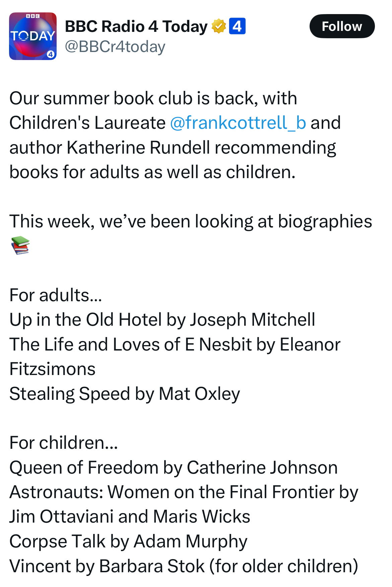Click the "For children…" heading text
The height and width of the screenshot is (587, 392).
click(x=64, y=443)
